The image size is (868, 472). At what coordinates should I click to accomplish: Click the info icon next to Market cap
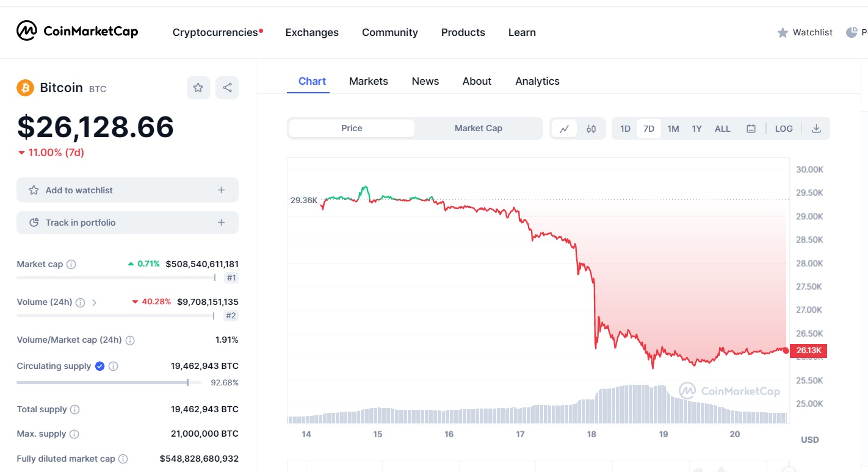click(x=71, y=264)
